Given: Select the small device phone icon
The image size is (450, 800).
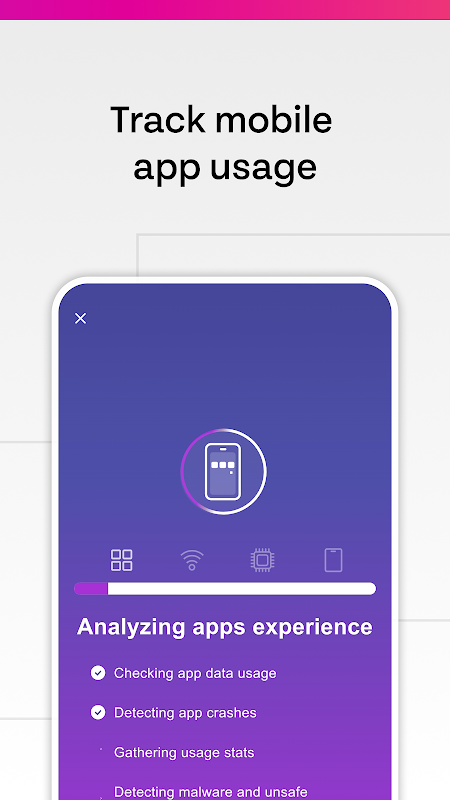Looking at the screenshot, I should [x=333, y=560].
